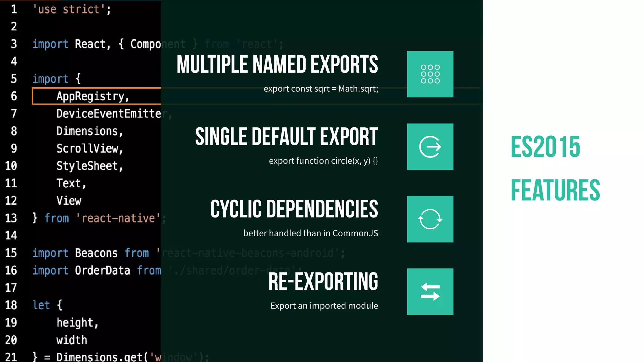Click 'better handled than in CommonJS' caption
This screenshot has height=362, width=644.
click(310, 233)
